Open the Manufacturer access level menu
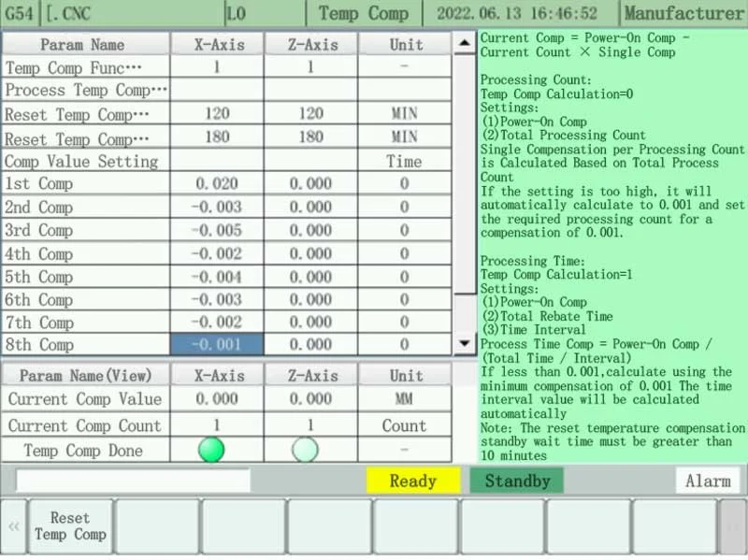 pos(683,13)
